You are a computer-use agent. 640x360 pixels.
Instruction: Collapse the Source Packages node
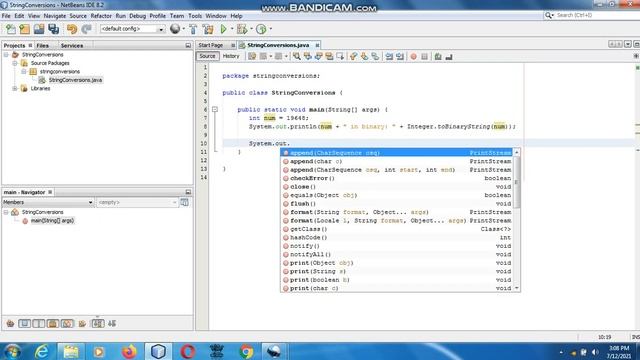point(15,63)
